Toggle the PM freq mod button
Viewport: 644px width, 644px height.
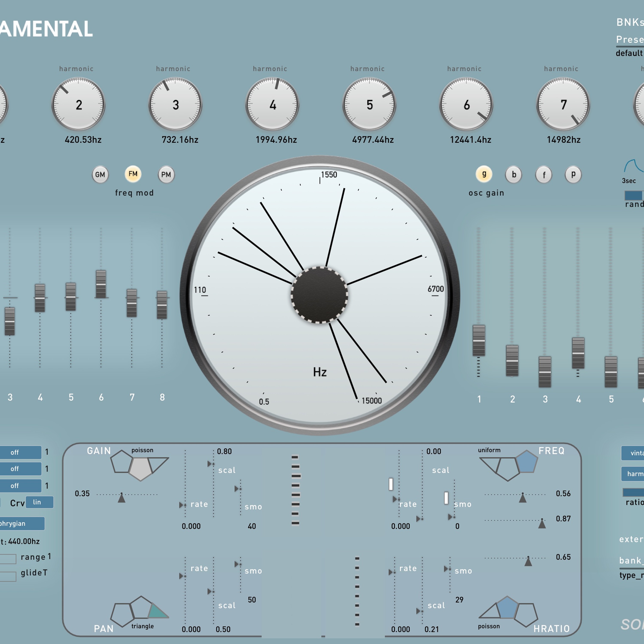coord(166,175)
